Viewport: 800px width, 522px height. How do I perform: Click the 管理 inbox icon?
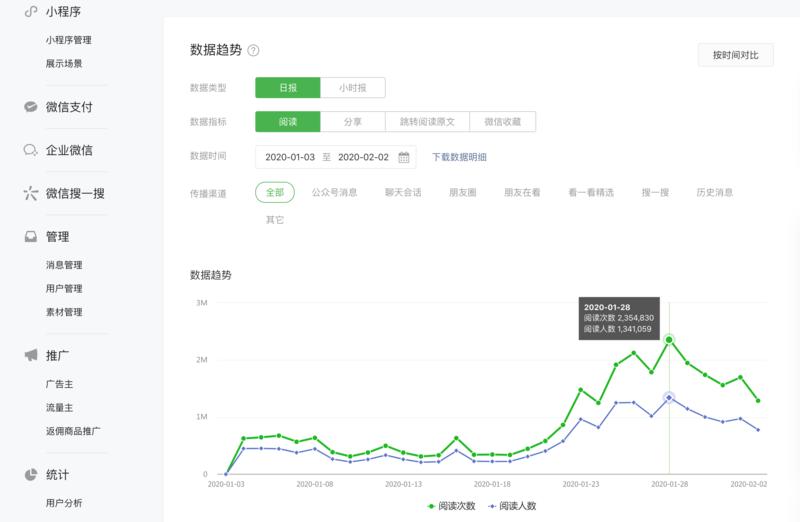tap(31, 237)
